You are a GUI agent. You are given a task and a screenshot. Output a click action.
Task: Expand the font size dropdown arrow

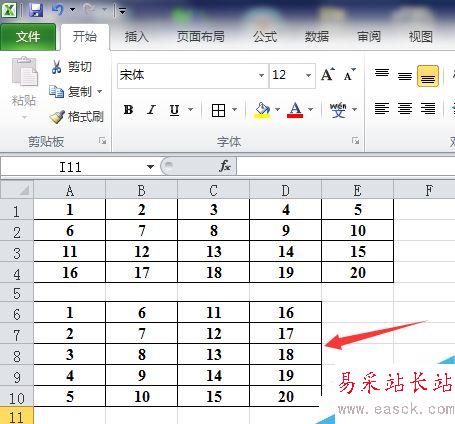pyautogui.click(x=309, y=76)
